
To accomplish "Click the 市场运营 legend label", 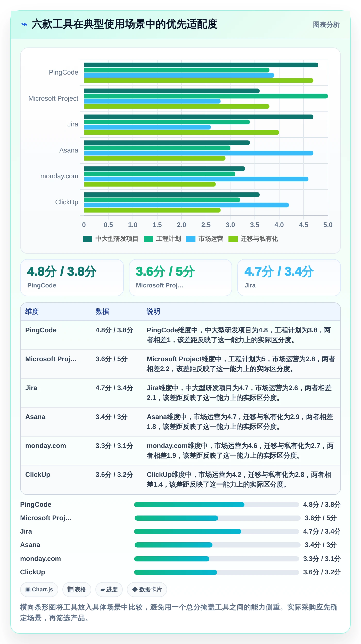I will click(x=211, y=239).
